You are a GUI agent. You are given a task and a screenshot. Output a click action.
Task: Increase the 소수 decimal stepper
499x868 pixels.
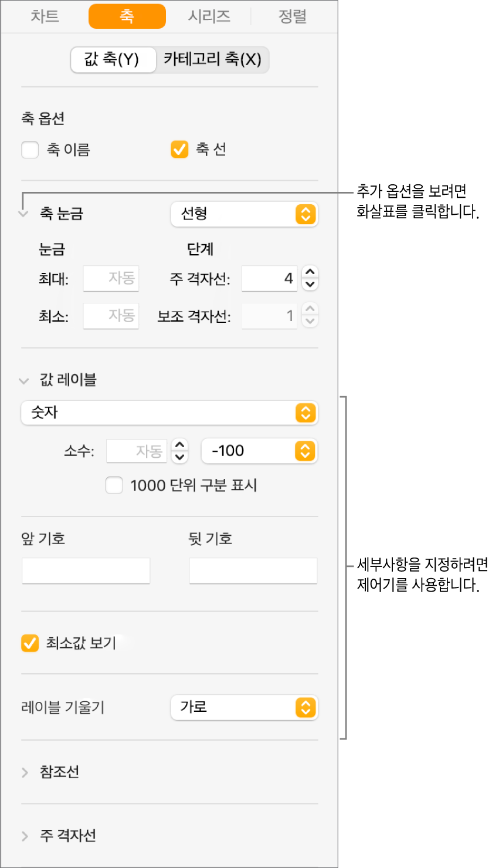(x=179, y=444)
